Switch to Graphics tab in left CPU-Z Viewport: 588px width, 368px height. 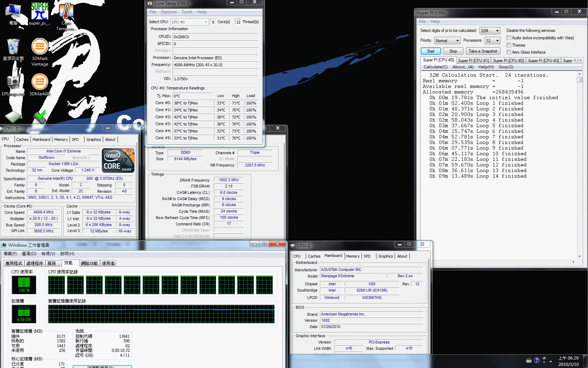94,139
